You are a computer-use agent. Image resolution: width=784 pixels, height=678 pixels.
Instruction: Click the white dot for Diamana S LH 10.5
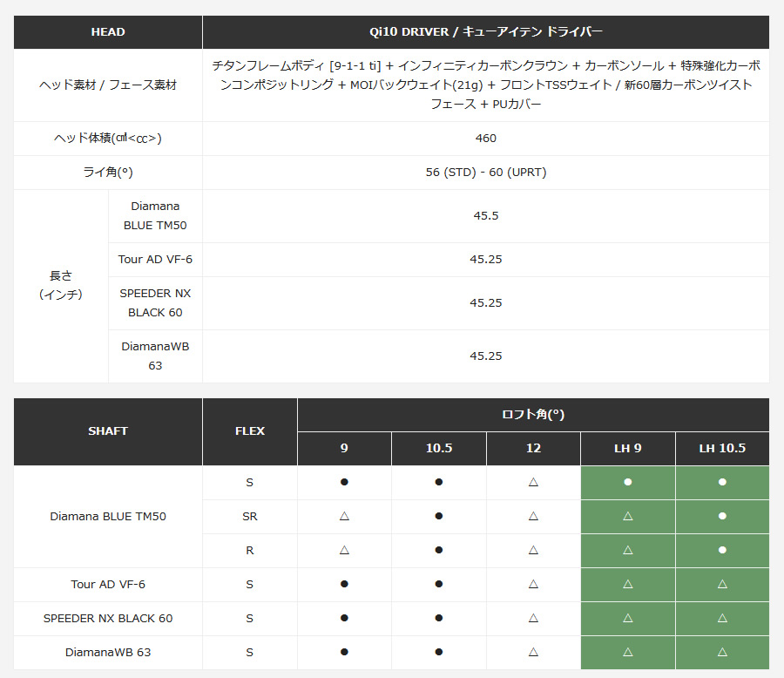[x=722, y=482]
